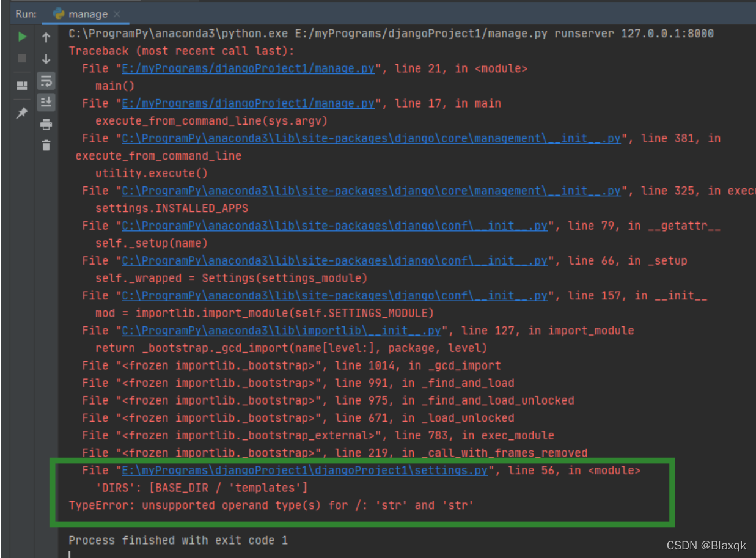Click frozen importlib line 671 _load_unlocked
This screenshot has height=558, width=756.
298,418
